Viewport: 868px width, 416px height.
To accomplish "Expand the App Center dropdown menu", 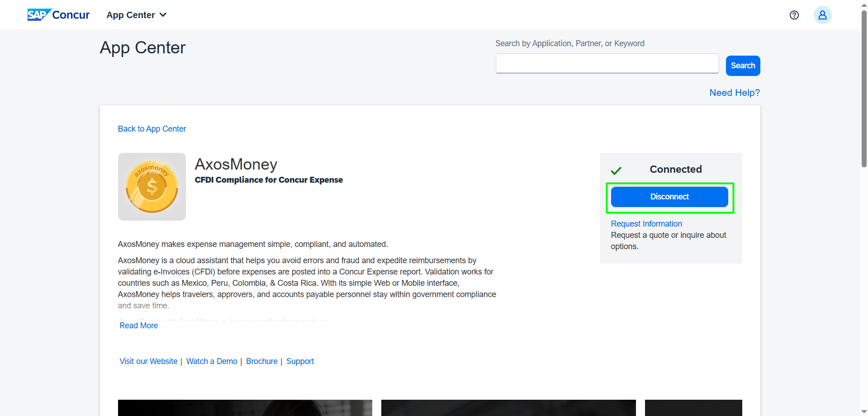I will click(x=137, y=15).
